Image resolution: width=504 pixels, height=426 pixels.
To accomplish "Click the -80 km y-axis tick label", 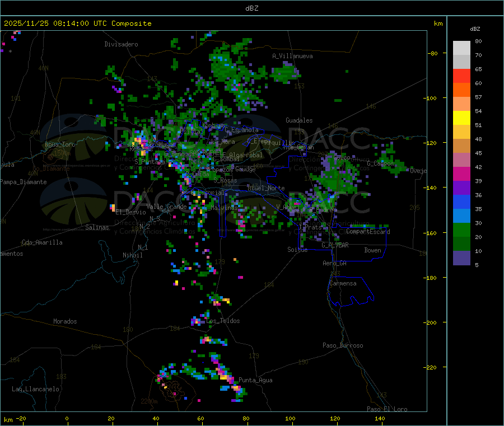I will pos(433,53).
